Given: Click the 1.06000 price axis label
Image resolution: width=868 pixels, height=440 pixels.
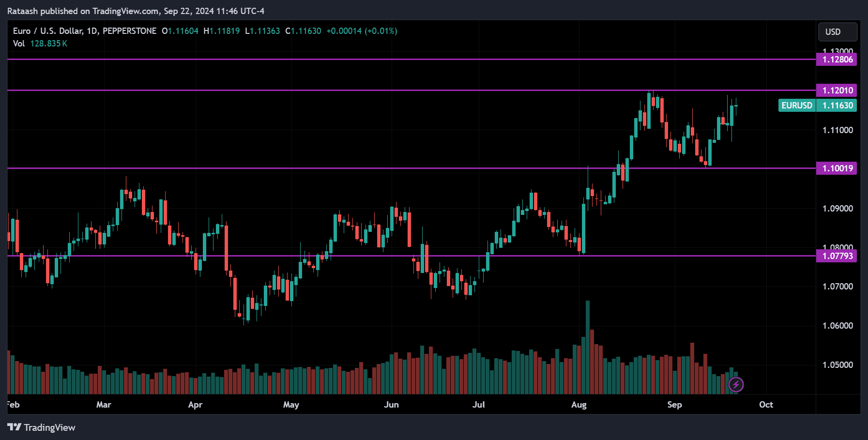Looking at the screenshot, I should click(x=837, y=326).
